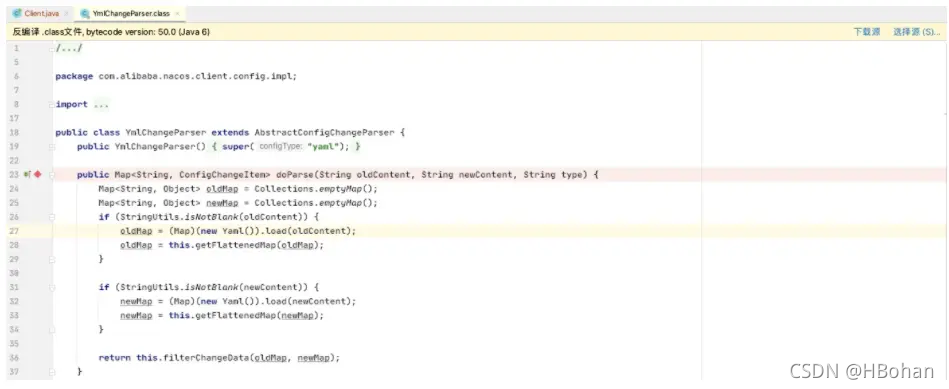Click line number 18 in the gutter
This screenshot has height=389, width=949.
coord(15,132)
